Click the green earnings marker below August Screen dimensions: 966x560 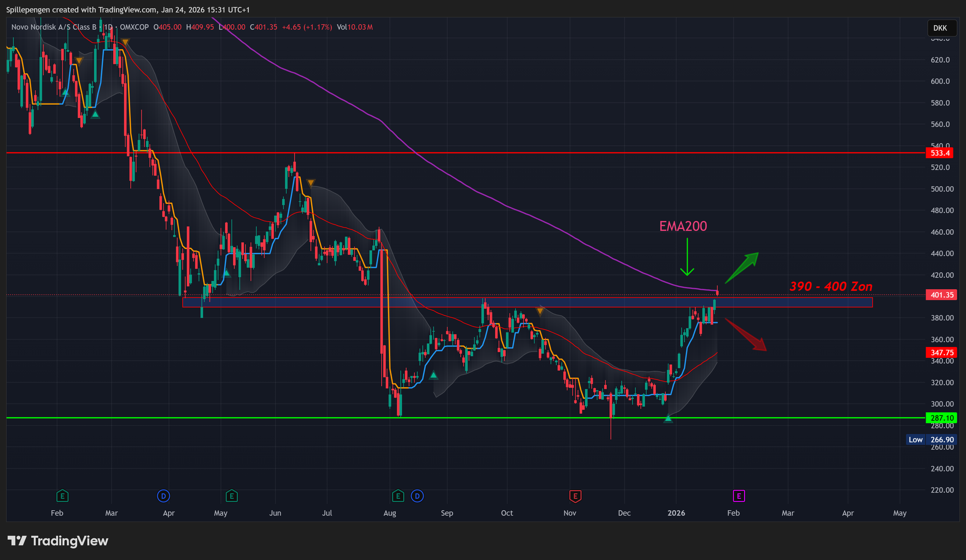point(398,496)
